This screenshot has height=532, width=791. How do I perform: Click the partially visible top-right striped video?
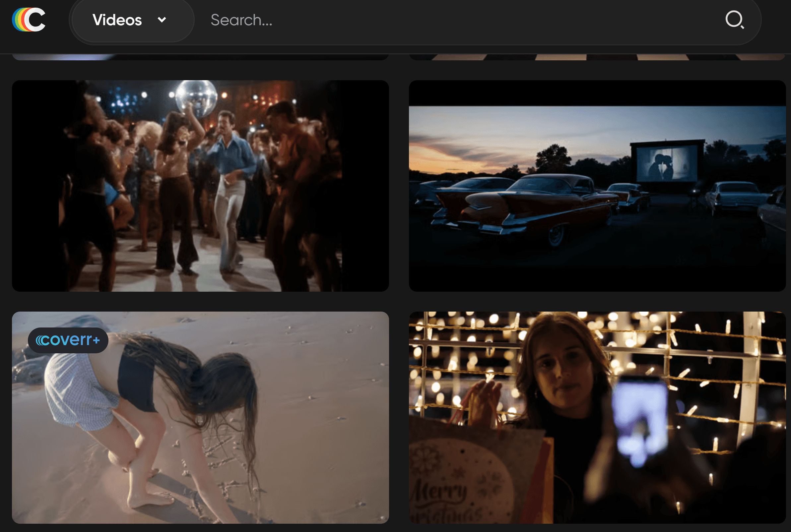tap(597, 57)
